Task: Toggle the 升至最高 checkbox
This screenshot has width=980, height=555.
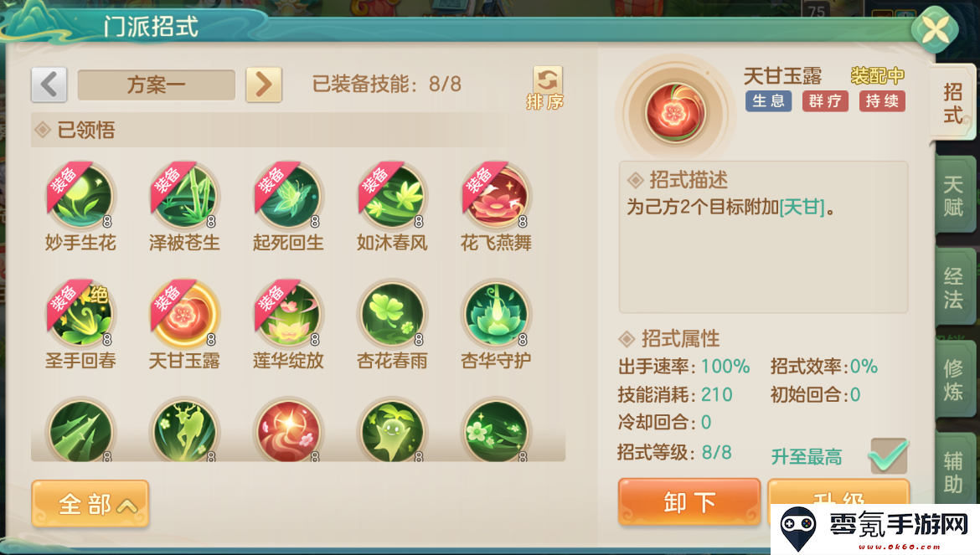Action: point(888,455)
